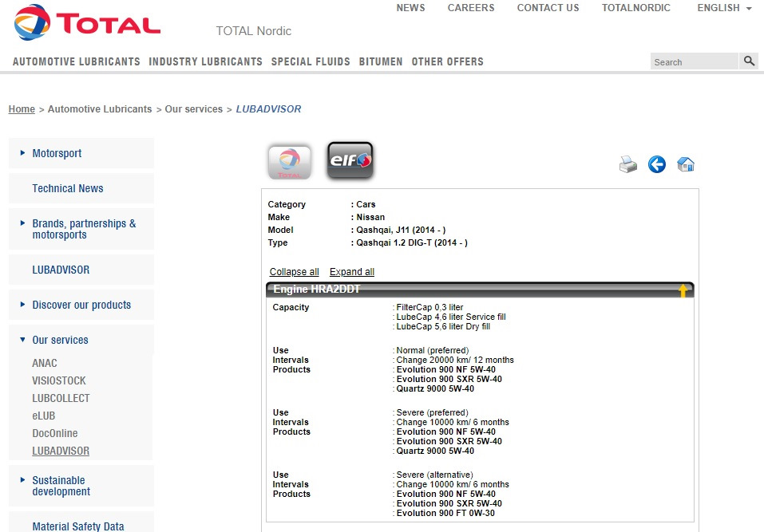Open Discover our products item
764x532 pixels.
82,305
